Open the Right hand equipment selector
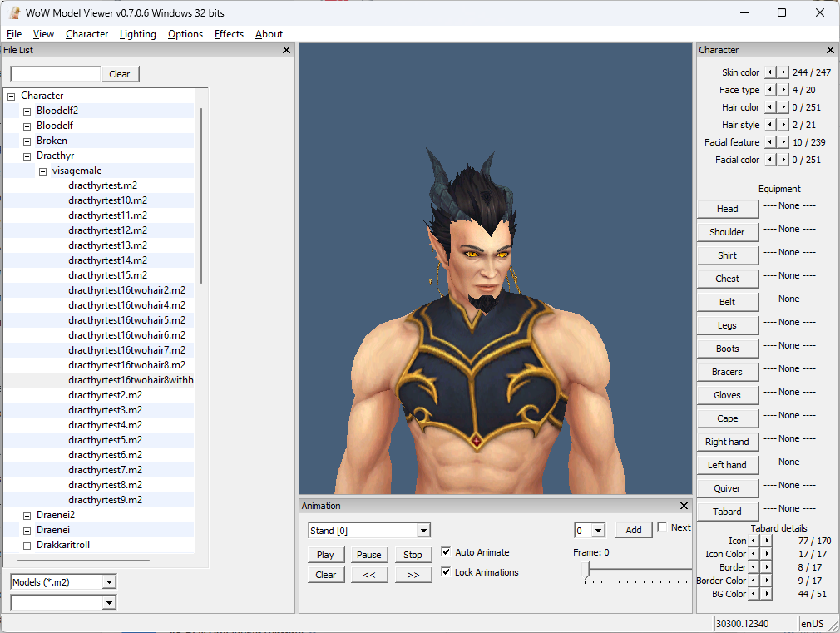 coord(728,441)
